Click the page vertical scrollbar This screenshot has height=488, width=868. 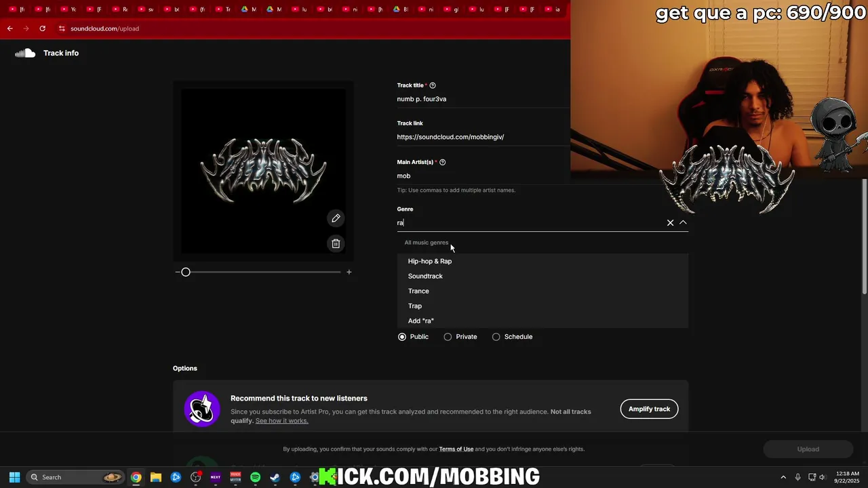[x=864, y=237]
